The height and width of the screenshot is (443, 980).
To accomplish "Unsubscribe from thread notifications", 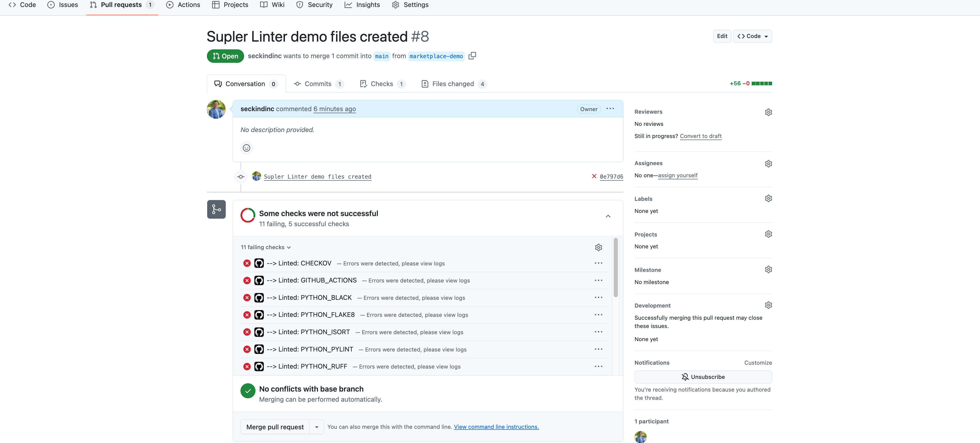I will 703,377.
